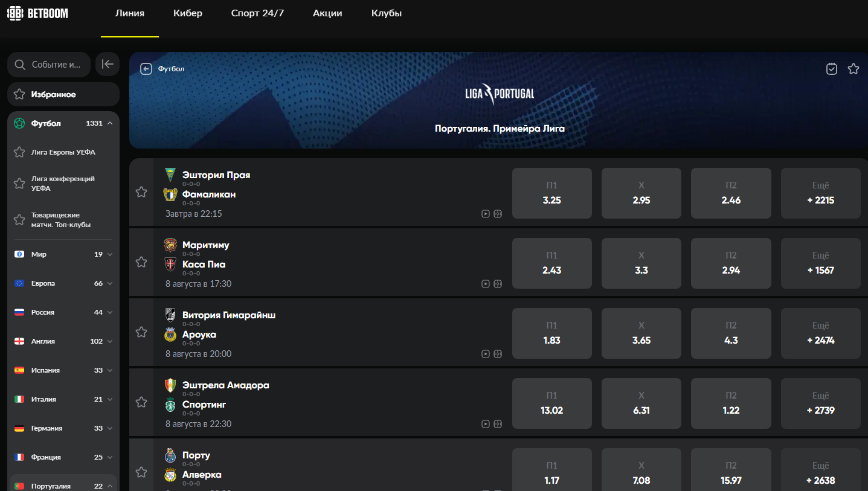
Task: Click the BetBoom logo
Action: 37,13
